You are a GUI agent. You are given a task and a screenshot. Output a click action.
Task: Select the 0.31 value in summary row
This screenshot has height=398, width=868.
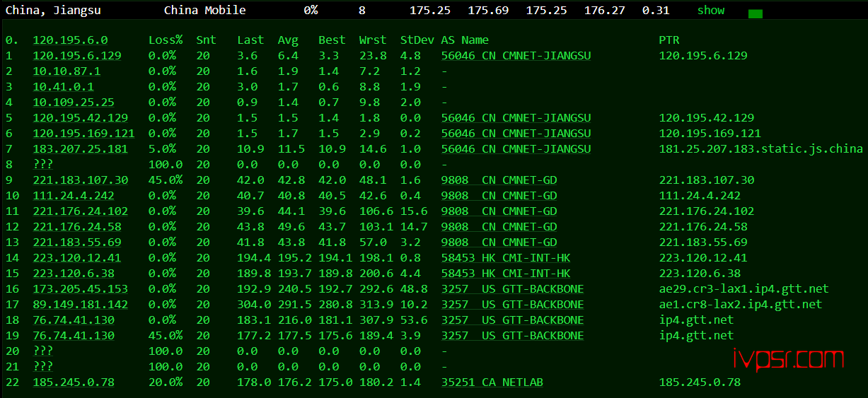(656, 11)
